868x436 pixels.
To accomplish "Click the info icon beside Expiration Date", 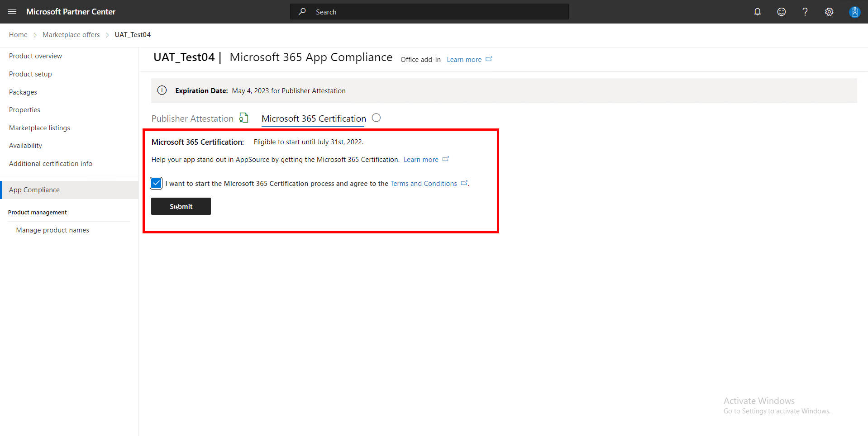I will click(x=162, y=90).
